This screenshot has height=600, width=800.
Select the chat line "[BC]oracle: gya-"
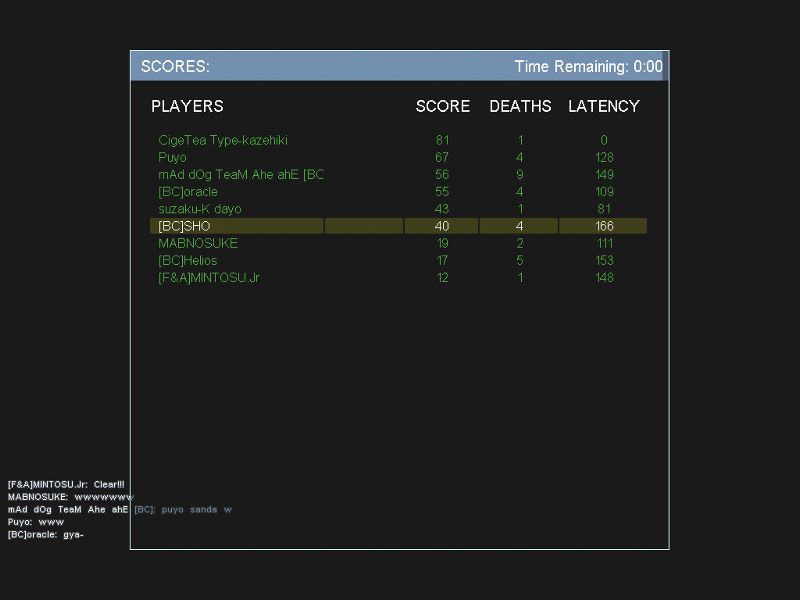(45, 535)
